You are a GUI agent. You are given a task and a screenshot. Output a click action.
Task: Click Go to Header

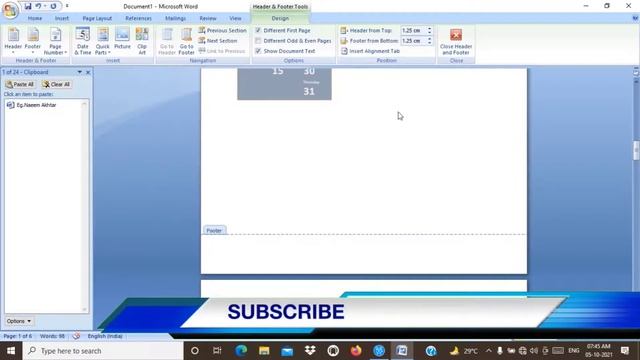coord(167,41)
